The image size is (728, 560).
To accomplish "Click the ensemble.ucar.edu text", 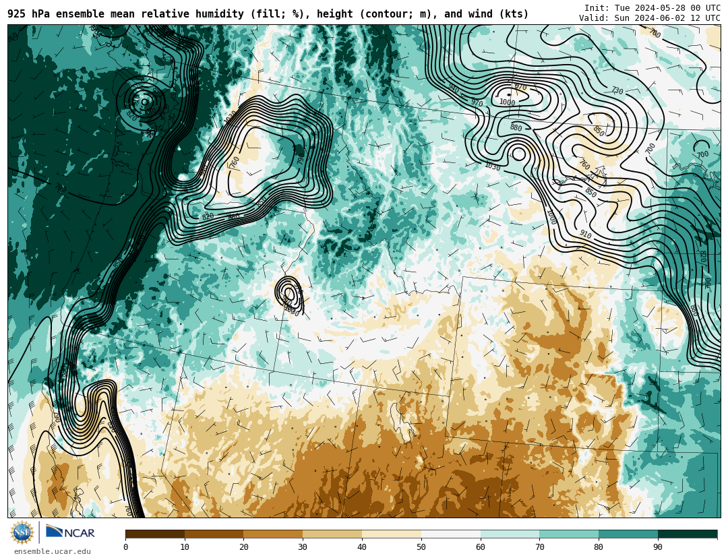I will [x=53, y=552].
